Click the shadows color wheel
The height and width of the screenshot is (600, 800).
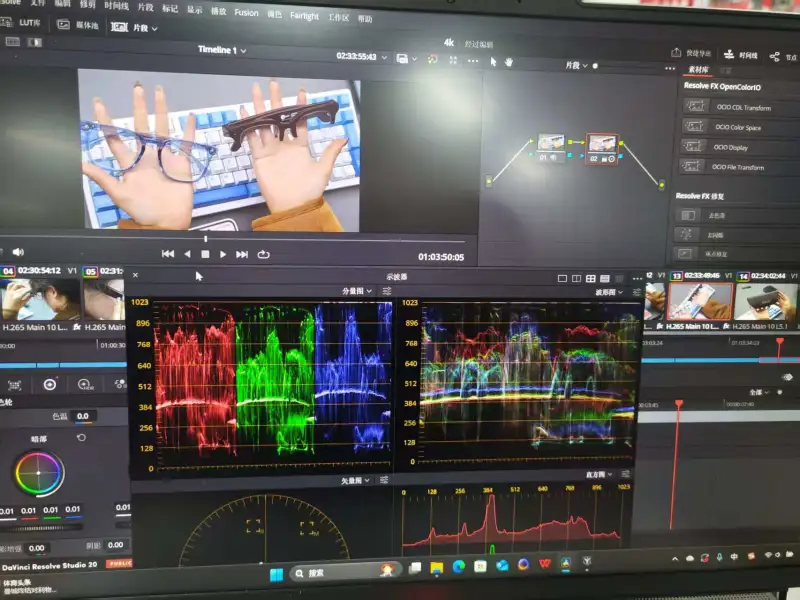point(39,474)
